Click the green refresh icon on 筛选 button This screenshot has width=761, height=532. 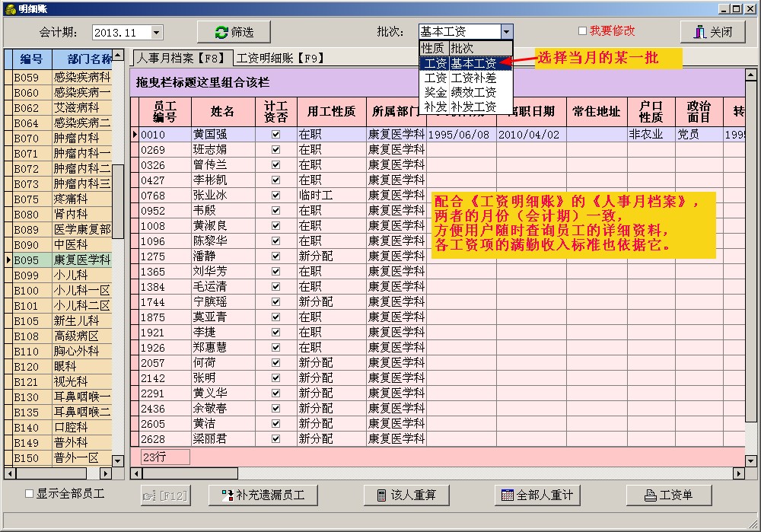pyautogui.click(x=221, y=32)
